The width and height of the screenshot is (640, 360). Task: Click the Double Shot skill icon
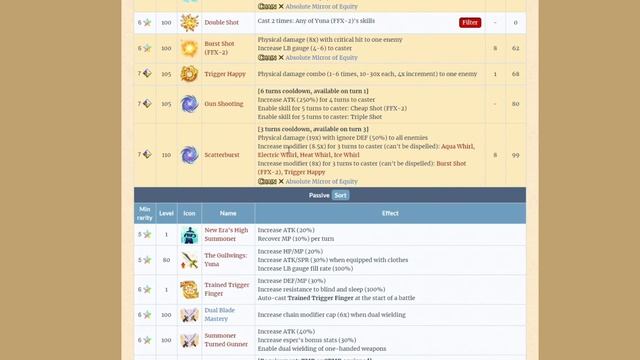[189, 22]
